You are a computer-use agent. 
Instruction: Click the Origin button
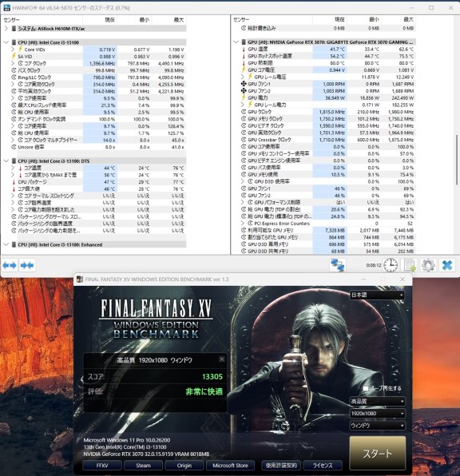click(184, 466)
